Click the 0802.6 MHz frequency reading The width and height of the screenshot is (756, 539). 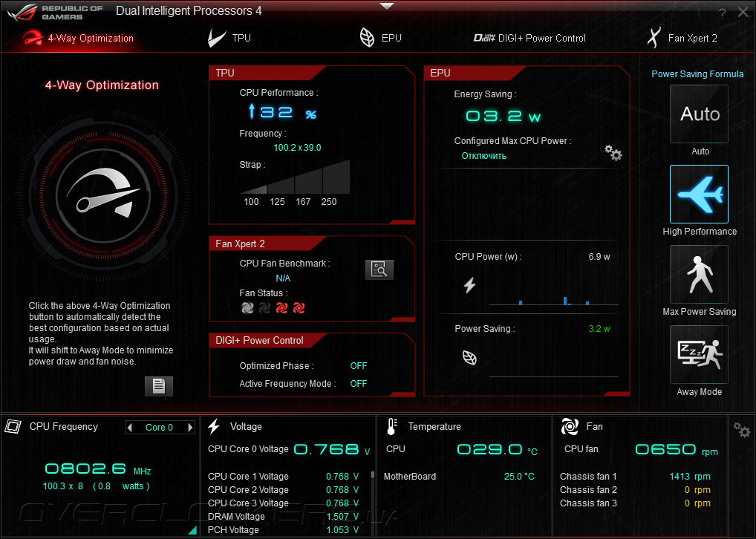click(x=98, y=469)
